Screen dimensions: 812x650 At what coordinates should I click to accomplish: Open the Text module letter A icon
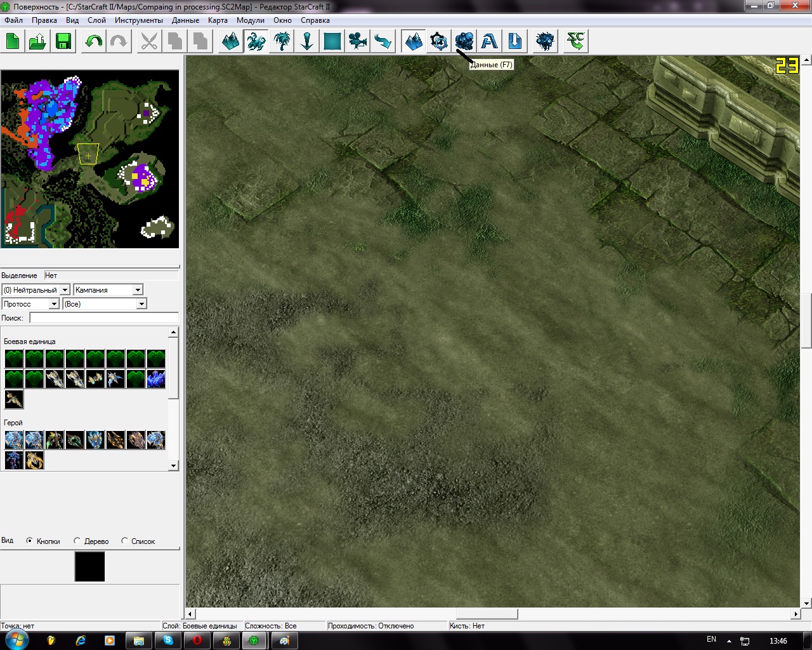[x=489, y=41]
